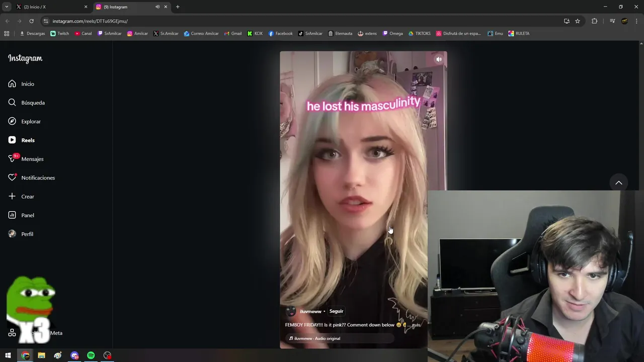Click Crear plus icon
The image size is (644, 362).
click(12, 197)
